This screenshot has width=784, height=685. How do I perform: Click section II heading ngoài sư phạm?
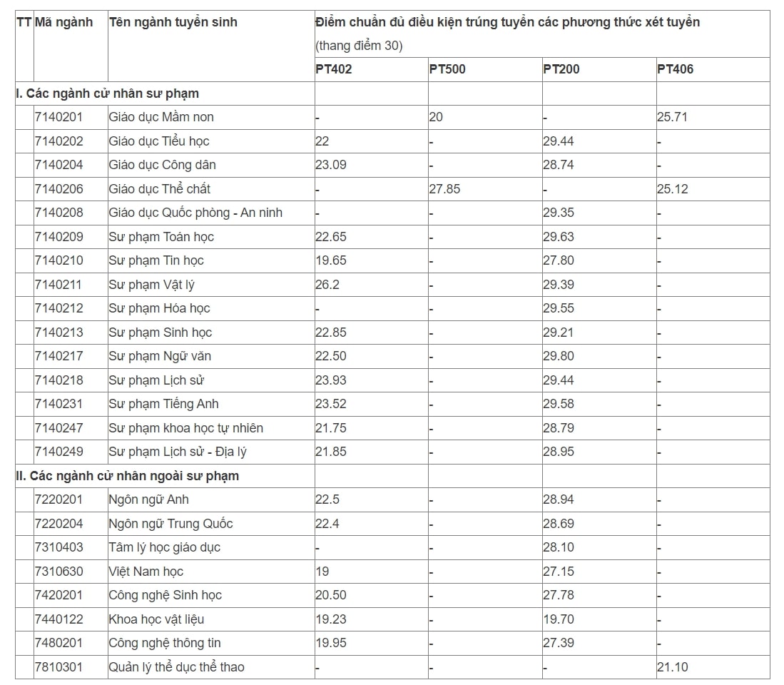coord(127,475)
